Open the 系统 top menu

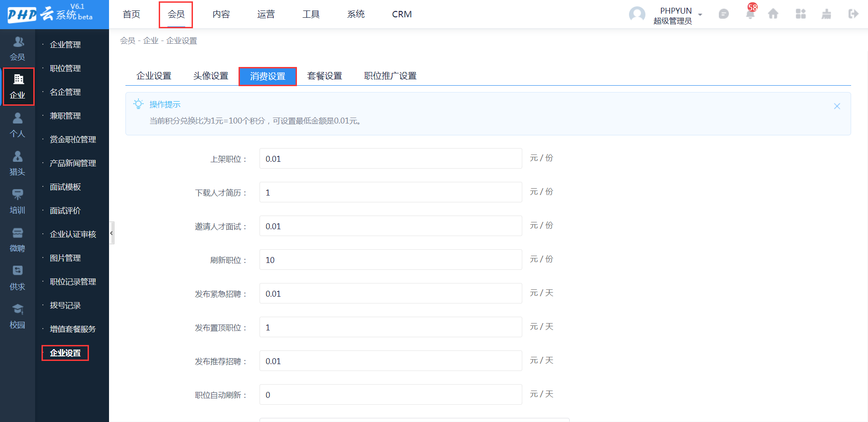[x=356, y=14]
